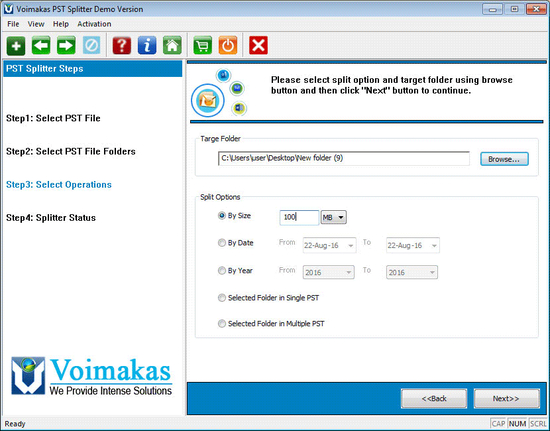550x431 pixels.
Task: Open the MB size unit dropdown
Action: coord(334,217)
